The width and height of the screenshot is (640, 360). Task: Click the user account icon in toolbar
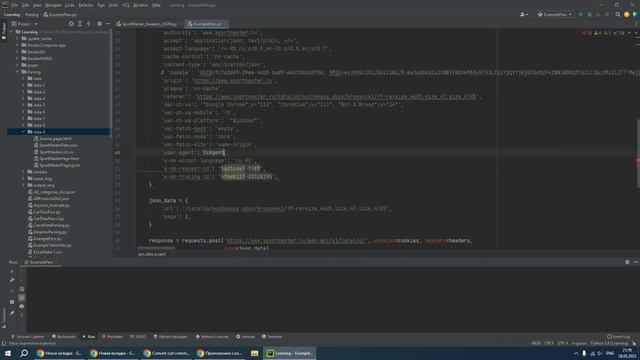pyautogui.click(x=524, y=14)
